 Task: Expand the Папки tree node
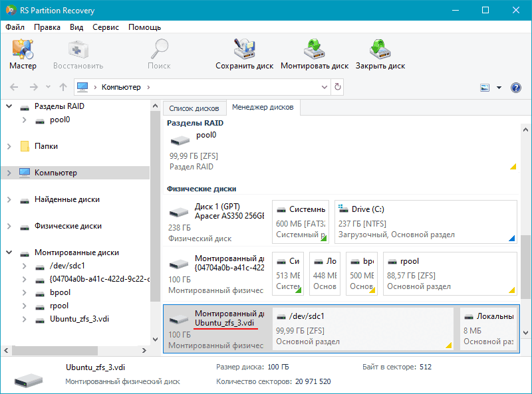tap(9, 146)
